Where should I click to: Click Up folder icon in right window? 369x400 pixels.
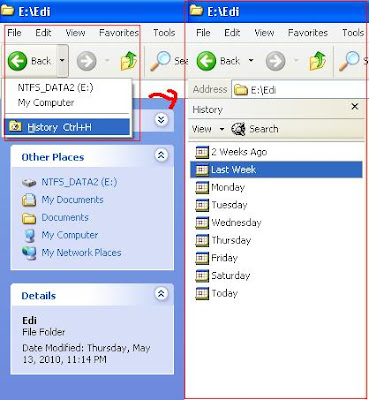(x=318, y=61)
